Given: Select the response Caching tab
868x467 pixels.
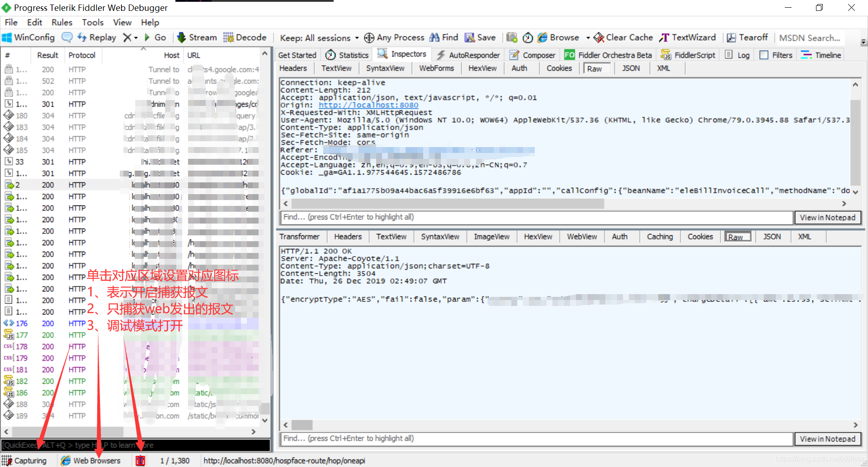Looking at the screenshot, I should pos(660,236).
